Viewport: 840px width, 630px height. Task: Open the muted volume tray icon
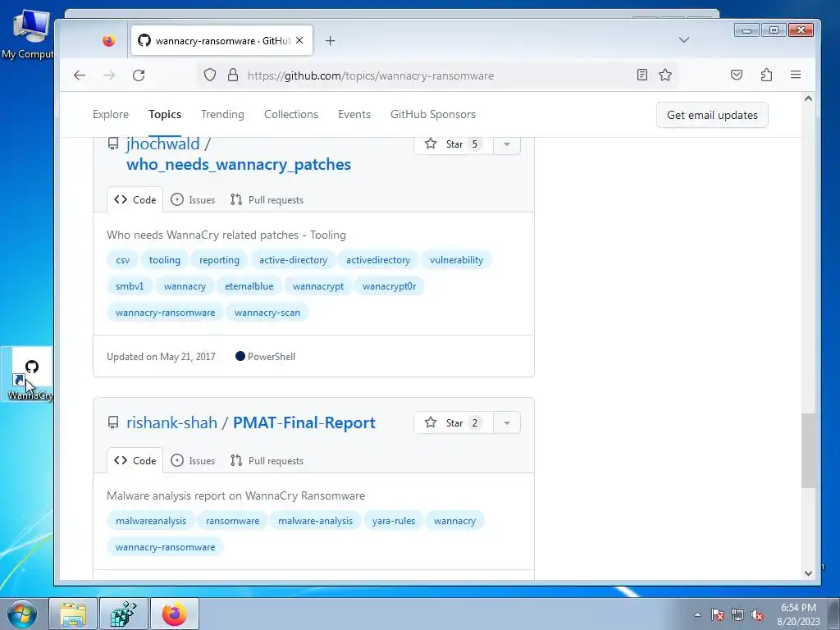click(757, 614)
